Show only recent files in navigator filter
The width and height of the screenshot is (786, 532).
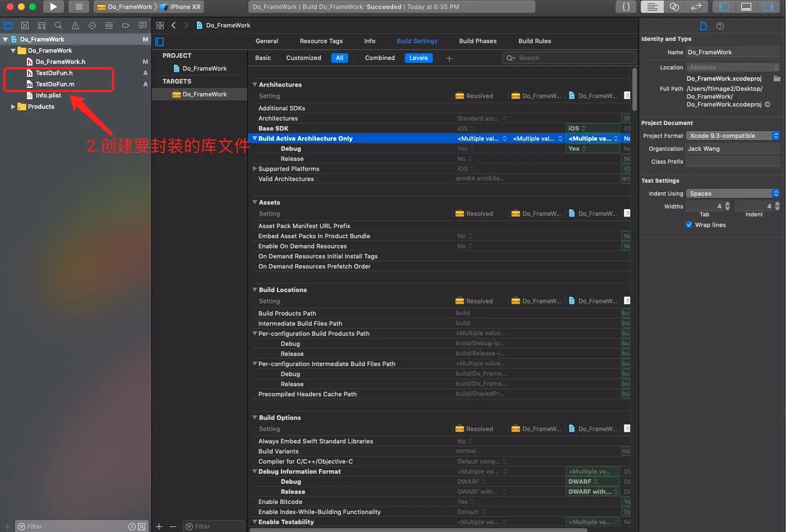point(132,526)
